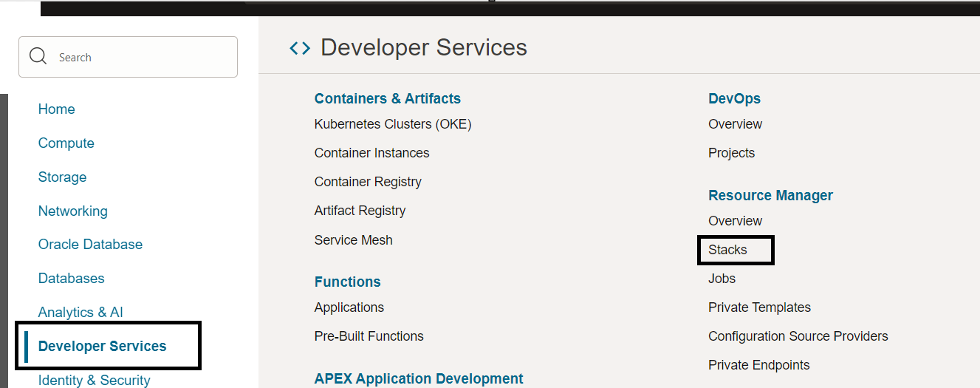The width and height of the screenshot is (980, 388).
Task: Open Artifact Registry link
Action: (x=360, y=211)
